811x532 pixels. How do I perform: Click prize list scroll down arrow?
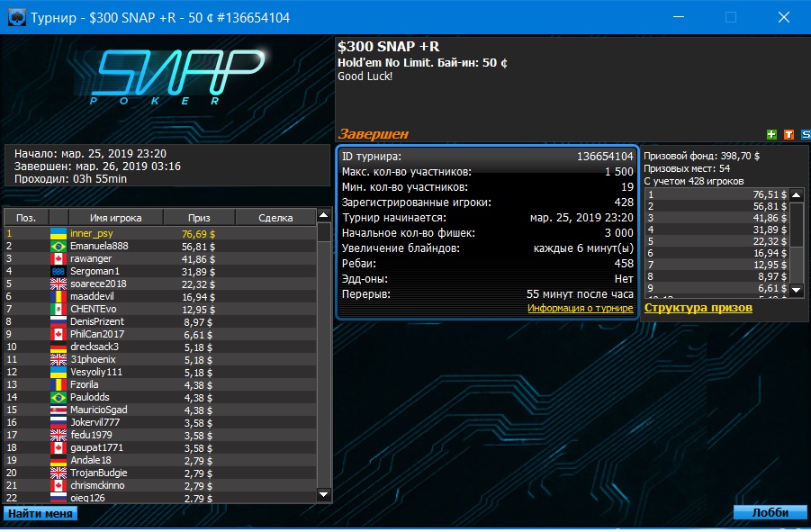click(797, 290)
